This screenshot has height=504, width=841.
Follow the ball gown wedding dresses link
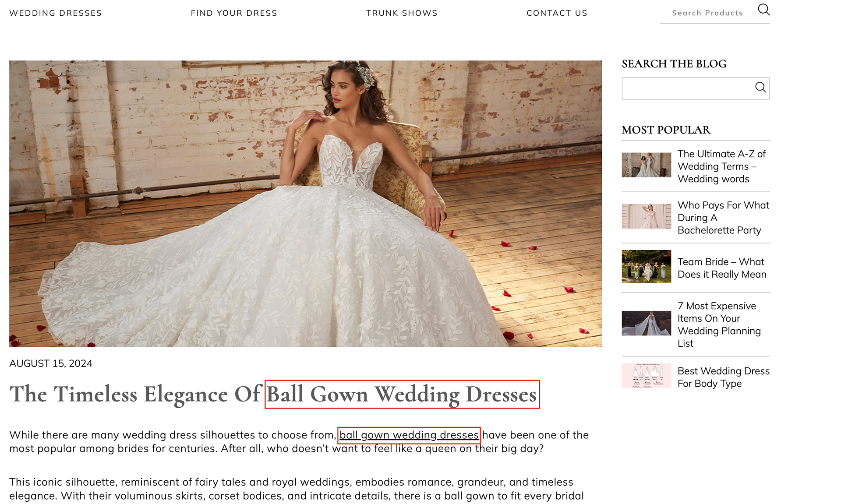coord(409,435)
